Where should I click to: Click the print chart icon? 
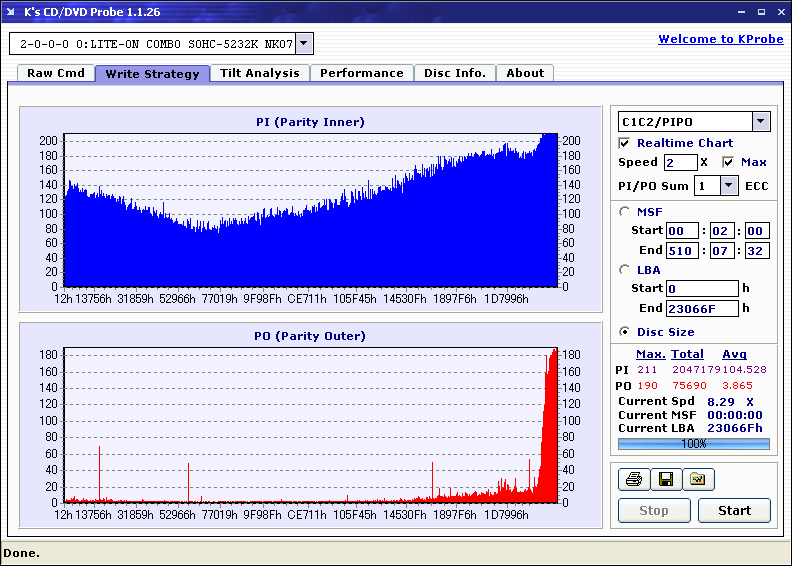coord(634,479)
